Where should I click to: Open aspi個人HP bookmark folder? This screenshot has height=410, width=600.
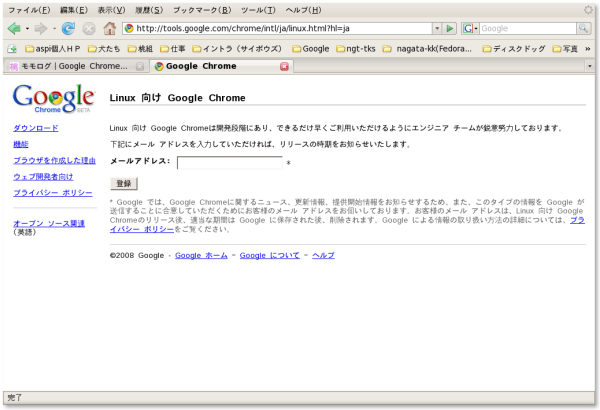(x=52, y=49)
